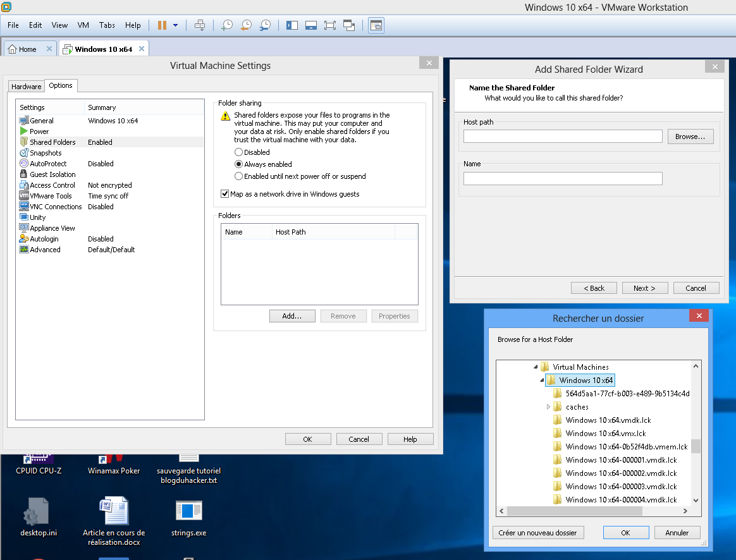The height and width of the screenshot is (560, 736).
Task: Click Annuler in the folder browser
Action: point(677,533)
